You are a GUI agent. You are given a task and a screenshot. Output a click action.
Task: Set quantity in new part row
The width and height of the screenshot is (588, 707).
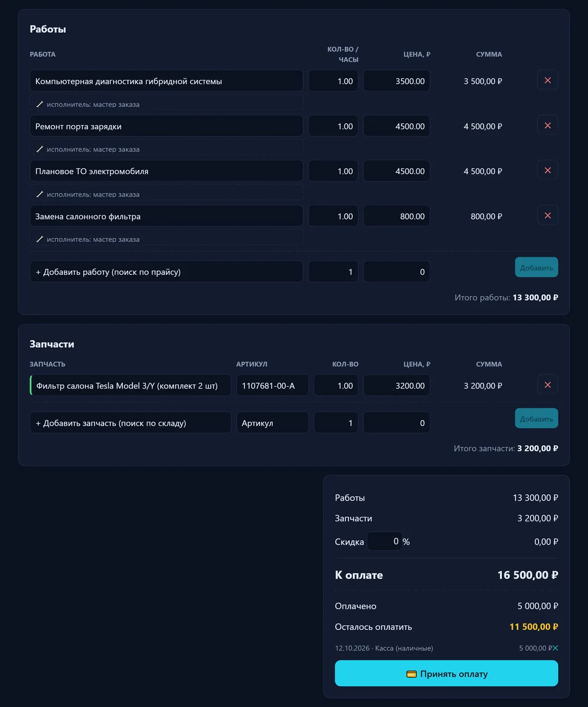point(336,423)
